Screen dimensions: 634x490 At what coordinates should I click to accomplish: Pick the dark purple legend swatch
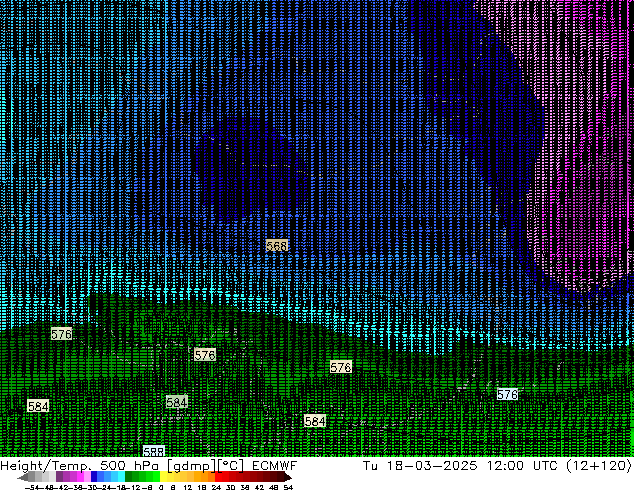click(59, 477)
